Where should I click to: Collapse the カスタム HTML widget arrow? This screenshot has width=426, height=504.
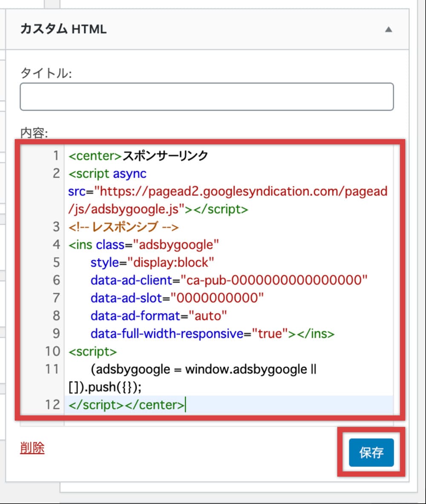tap(389, 29)
